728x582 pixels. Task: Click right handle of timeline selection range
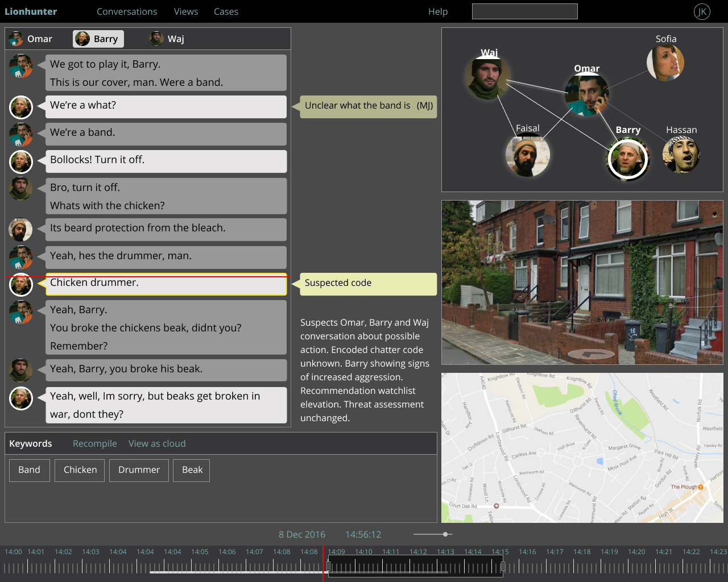coord(503,566)
